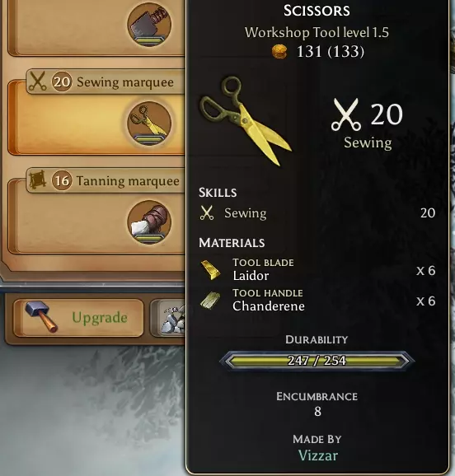Click the level 20 badge on Sewing marquee
455x476 pixels.
tap(62, 82)
